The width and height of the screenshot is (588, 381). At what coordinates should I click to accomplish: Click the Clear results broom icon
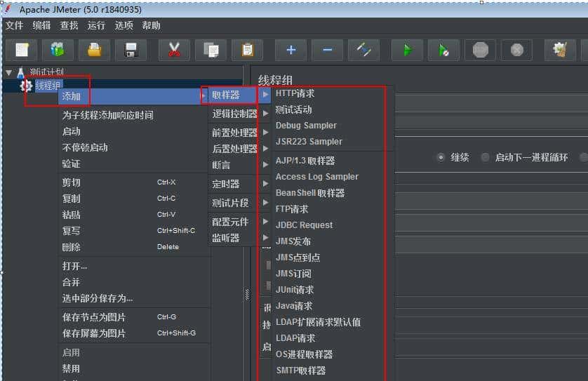pyautogui.click(x=560, y=50)
